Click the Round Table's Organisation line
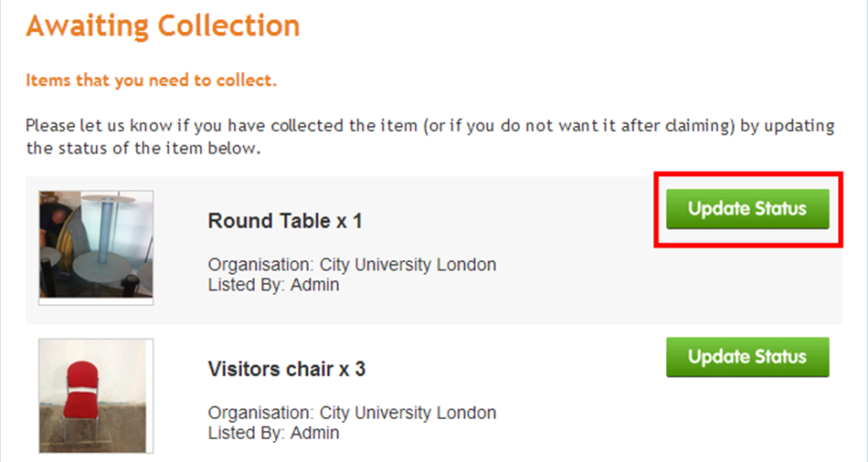The width and height of the screenshot is (868, 462). 352,265
